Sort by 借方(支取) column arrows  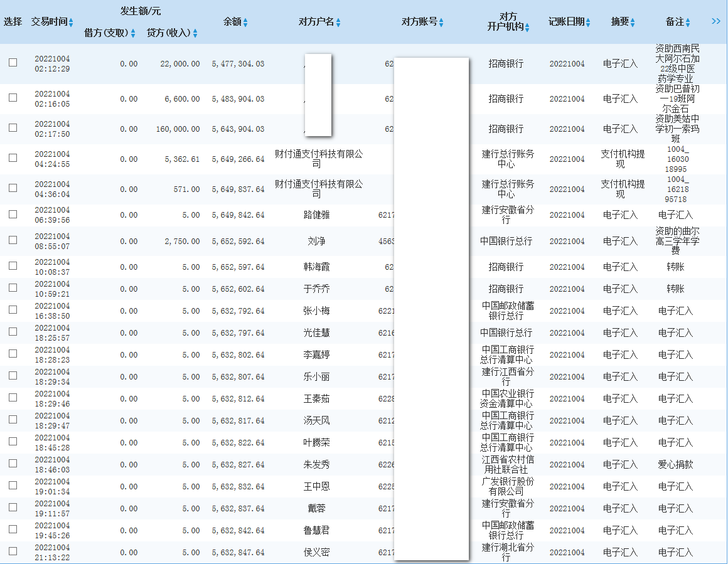coord(133,33)
